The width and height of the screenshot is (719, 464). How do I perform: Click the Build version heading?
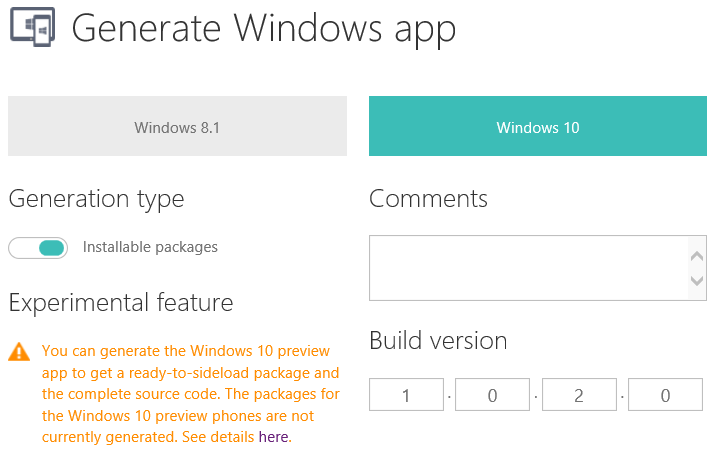click(438, 341)
